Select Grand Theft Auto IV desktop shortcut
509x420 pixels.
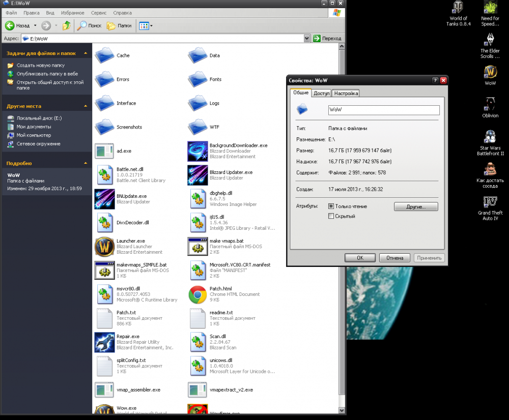490,208
